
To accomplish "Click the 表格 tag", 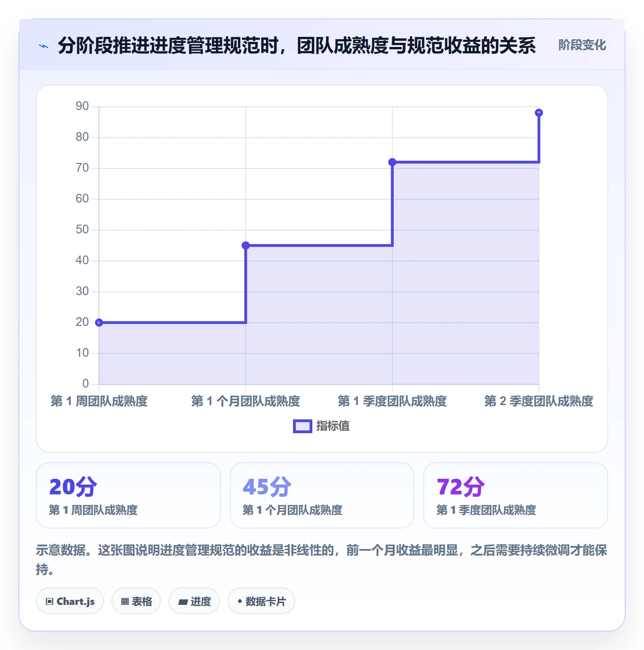I will [x=136, y=601].
